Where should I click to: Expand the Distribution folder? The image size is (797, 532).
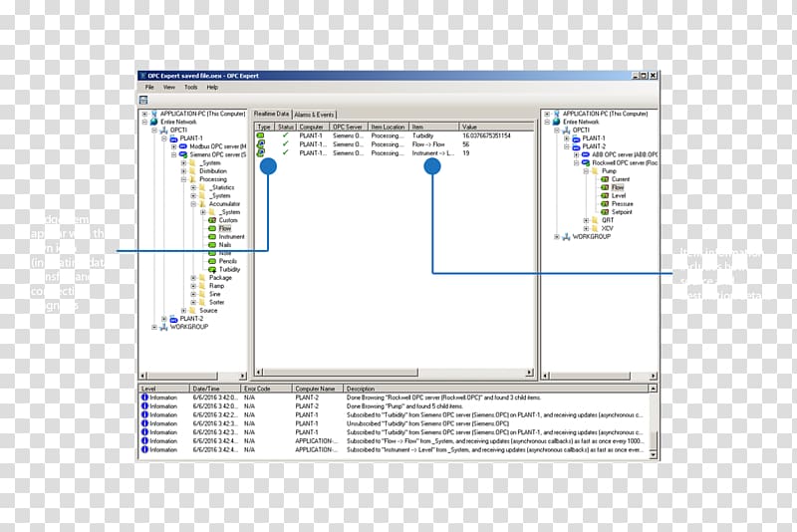(x=183, y=171)
